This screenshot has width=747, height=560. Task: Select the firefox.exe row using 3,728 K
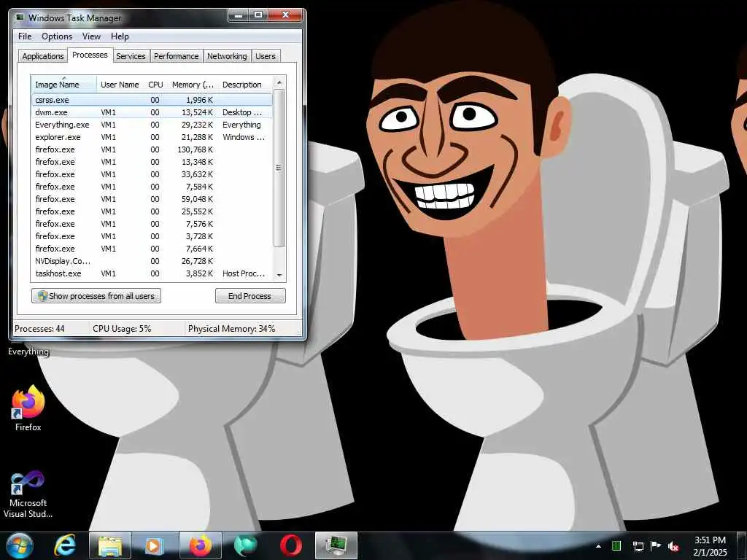click(x=152, y=236)
